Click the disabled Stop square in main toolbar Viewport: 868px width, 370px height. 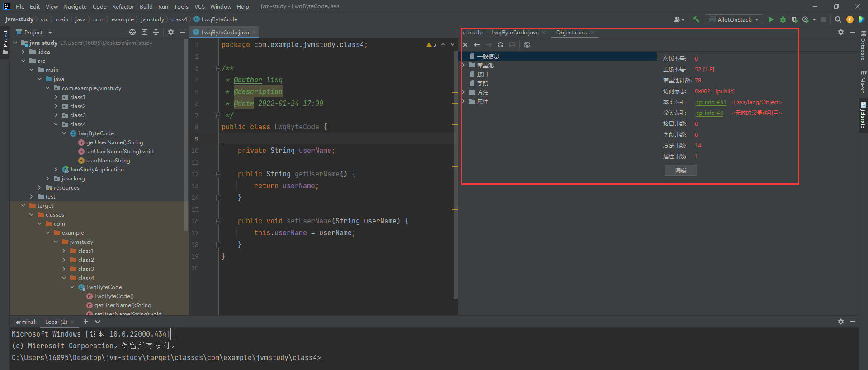pos(823,19)
